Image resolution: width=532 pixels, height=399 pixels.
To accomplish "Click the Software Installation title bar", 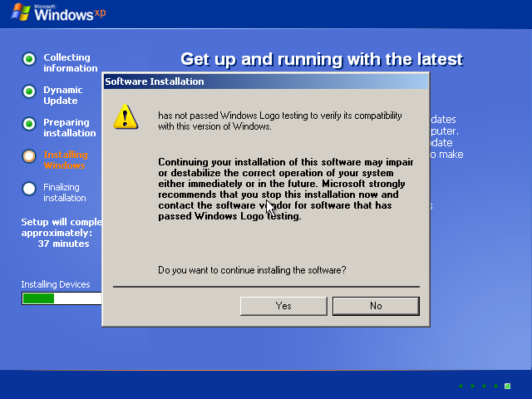I will coord(266,81).
